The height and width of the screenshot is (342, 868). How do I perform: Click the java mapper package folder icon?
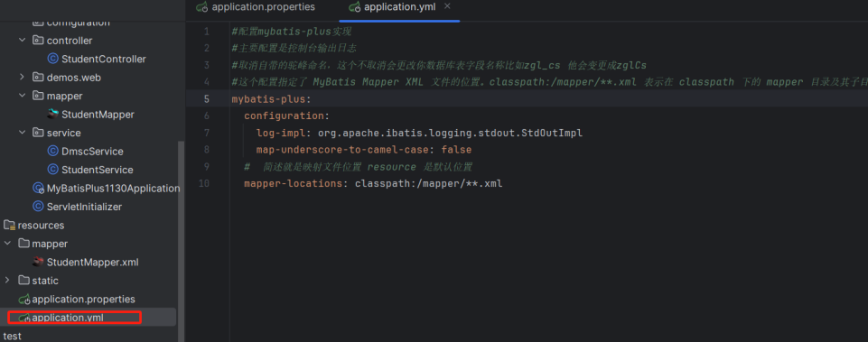(38, 96)
